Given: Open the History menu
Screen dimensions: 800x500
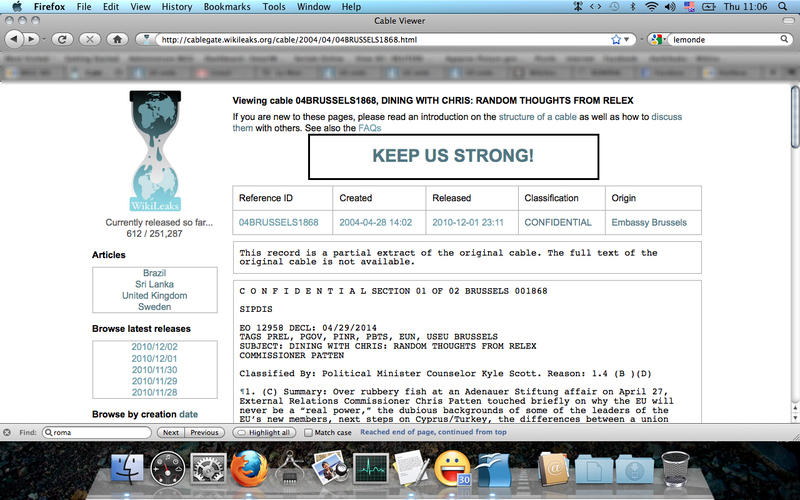Looking at the screenshot, I should point(177,7).
